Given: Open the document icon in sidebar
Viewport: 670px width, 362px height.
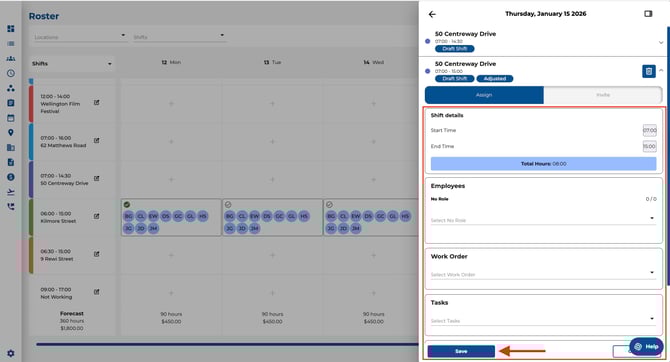Looking at the screenshot, I should click(x=11, y=162).
